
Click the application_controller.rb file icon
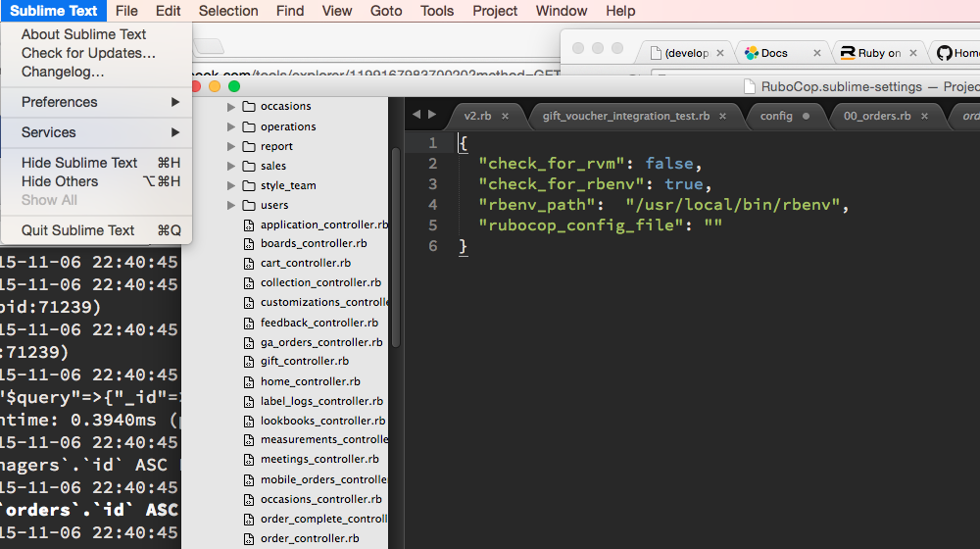(x=249, y=225)
